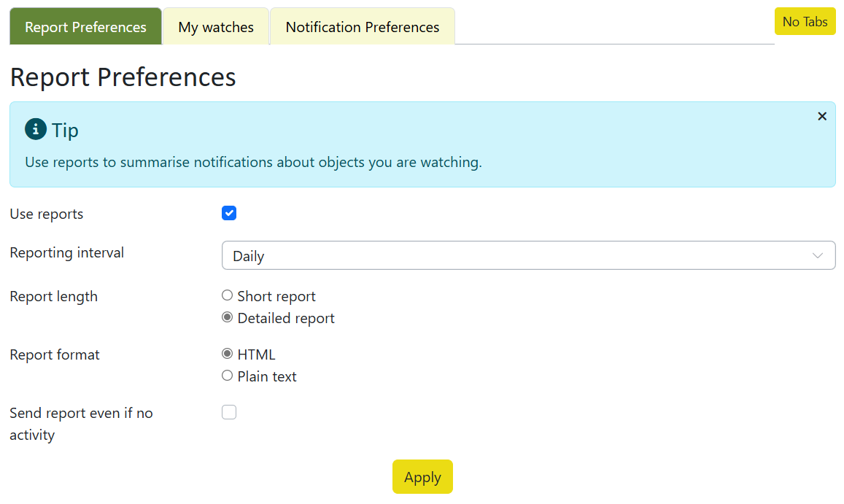
Task: Click the Report length label
Action: coord(54,297)
